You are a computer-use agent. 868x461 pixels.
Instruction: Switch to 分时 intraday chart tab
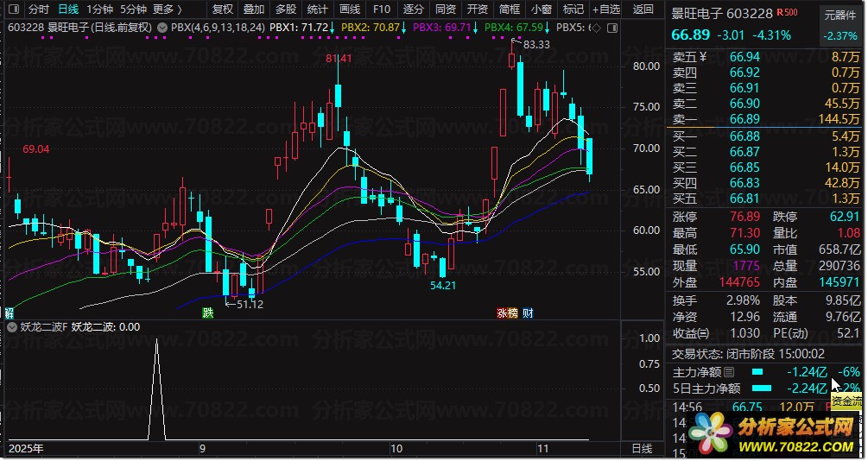point(38,9)
